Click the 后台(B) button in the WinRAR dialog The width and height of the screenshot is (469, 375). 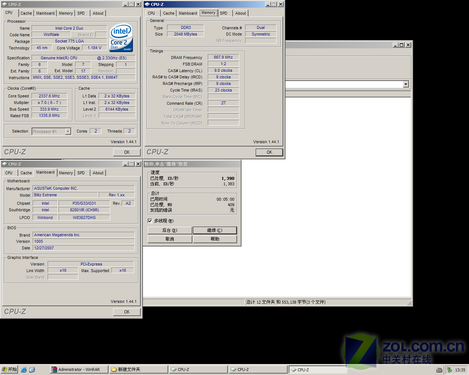170,230
